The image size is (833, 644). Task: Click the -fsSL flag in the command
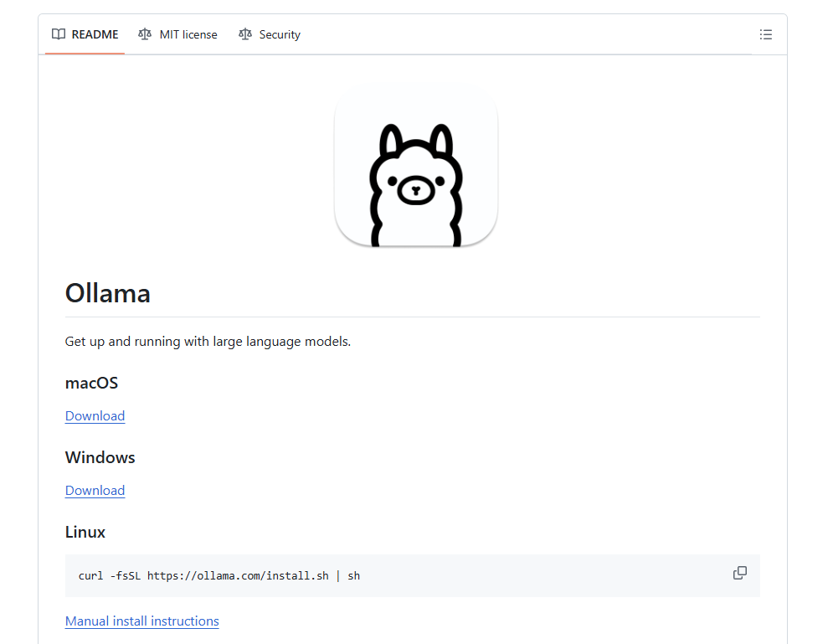coord(126,576)
